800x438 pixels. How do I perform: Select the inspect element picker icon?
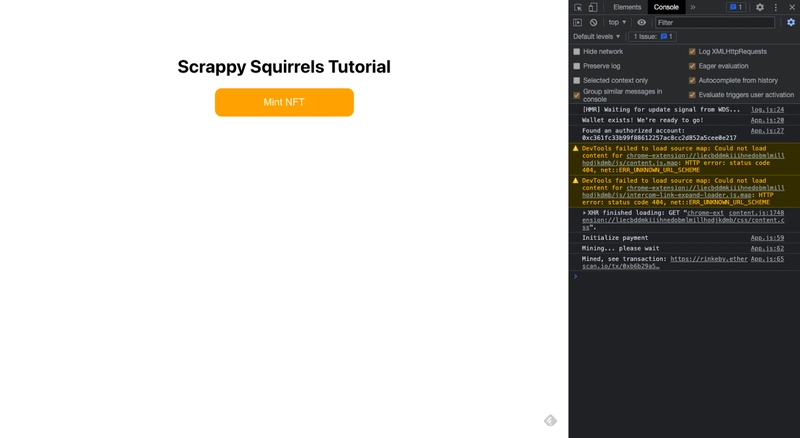tap(578, 7)
